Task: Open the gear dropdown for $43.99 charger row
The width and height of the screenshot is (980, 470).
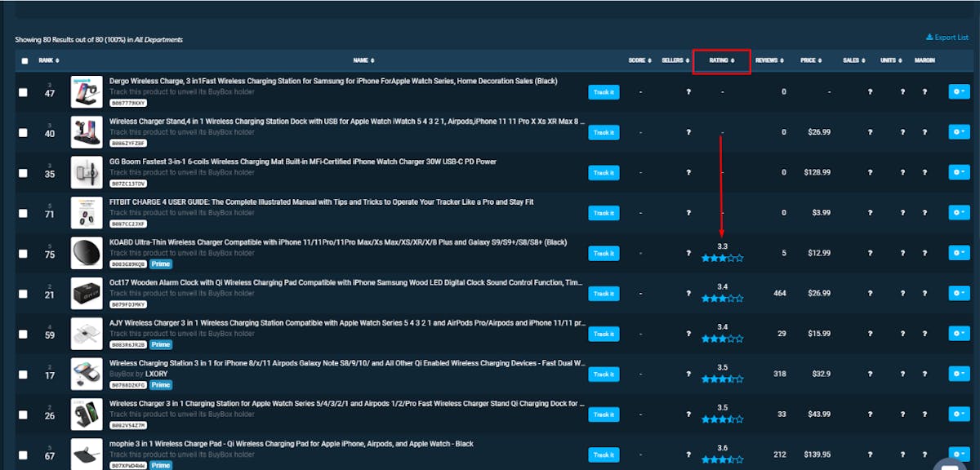Action: pos(959,415)
